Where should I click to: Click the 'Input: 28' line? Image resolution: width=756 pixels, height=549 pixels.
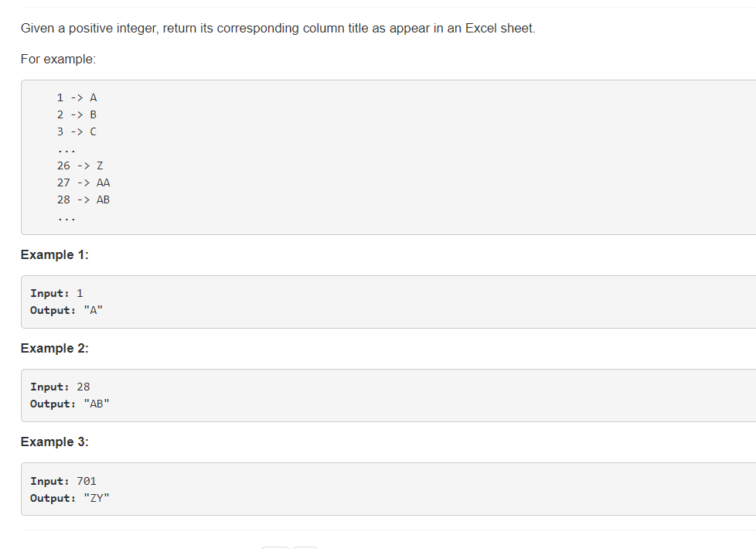(60, 387)
